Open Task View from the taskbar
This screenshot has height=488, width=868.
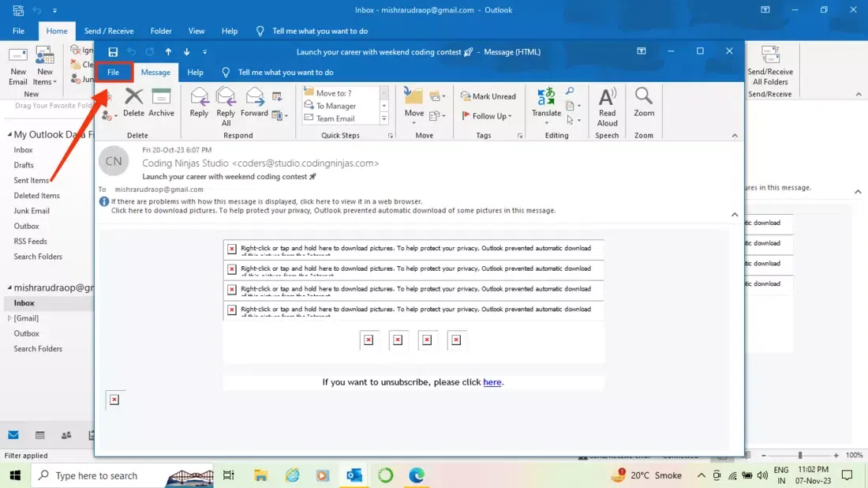point(228,475)
